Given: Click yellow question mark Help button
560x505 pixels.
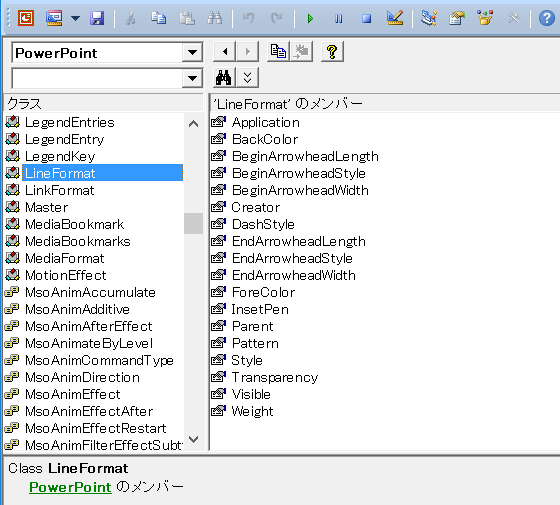Looking at the screenshot, I should pos(332,52).
